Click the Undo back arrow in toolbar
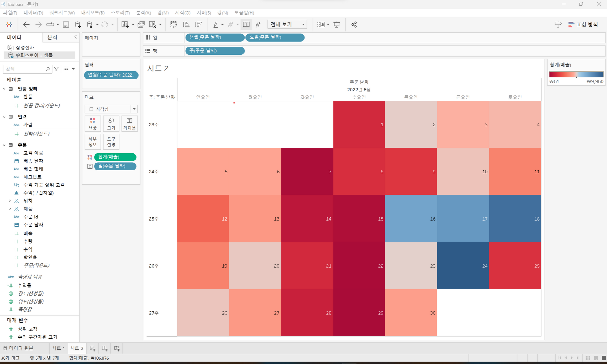The image size is (607, 364). 26,25
